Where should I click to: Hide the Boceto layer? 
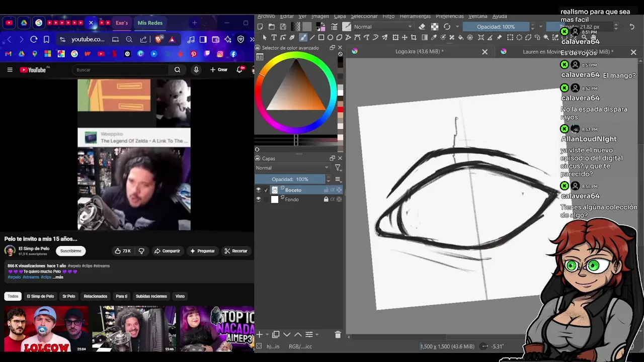pyautogui.click(x=259, y=190)
